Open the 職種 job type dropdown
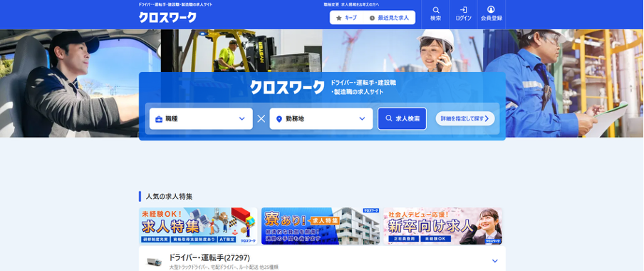The image size is (644, 271). click(201, 119)
